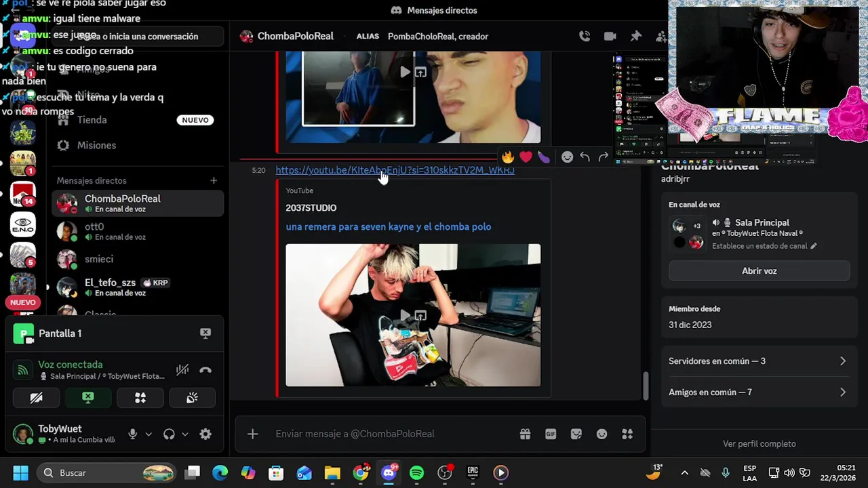
Task: Open headphone output options arrow
Action: click(184, 434)
